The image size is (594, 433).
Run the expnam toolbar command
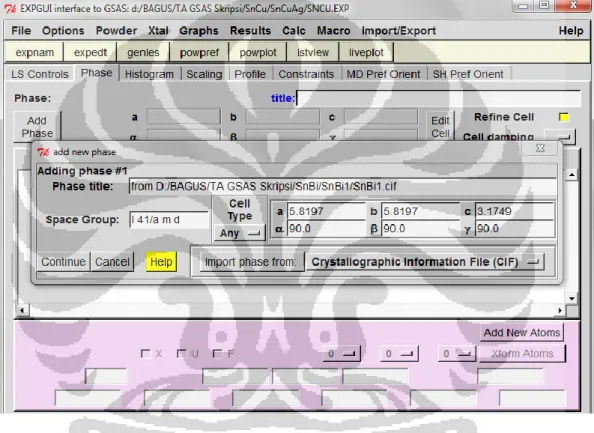[34, 52]
